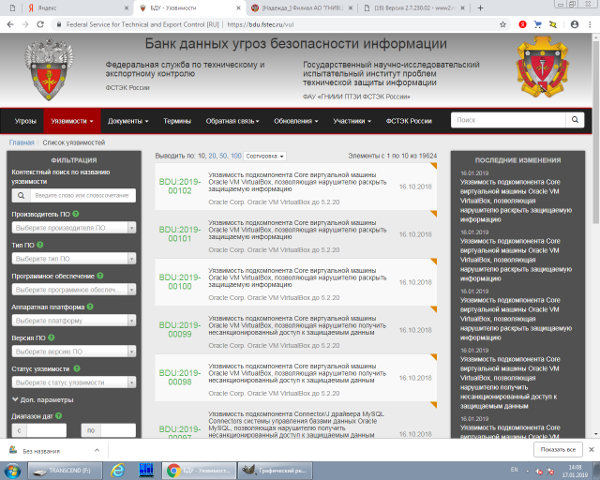Click the browser forward arrow
600x480 pixels.
point(25,24)
